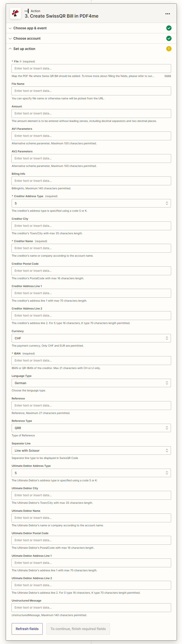Click the file icon next to File label

[20, 61]
